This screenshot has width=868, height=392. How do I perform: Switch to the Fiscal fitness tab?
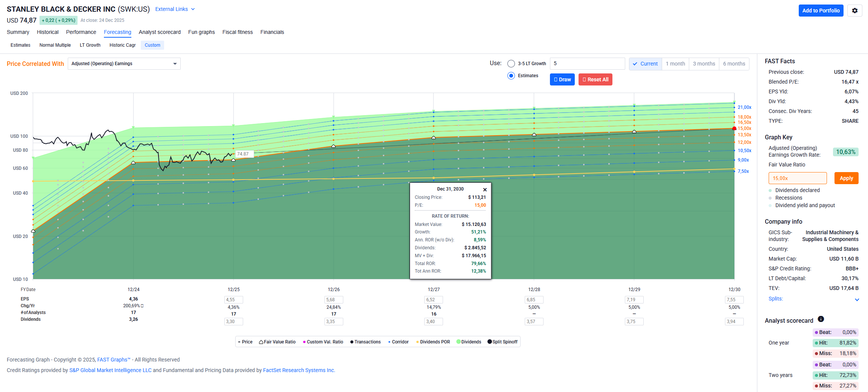click(x=237, y=32)
